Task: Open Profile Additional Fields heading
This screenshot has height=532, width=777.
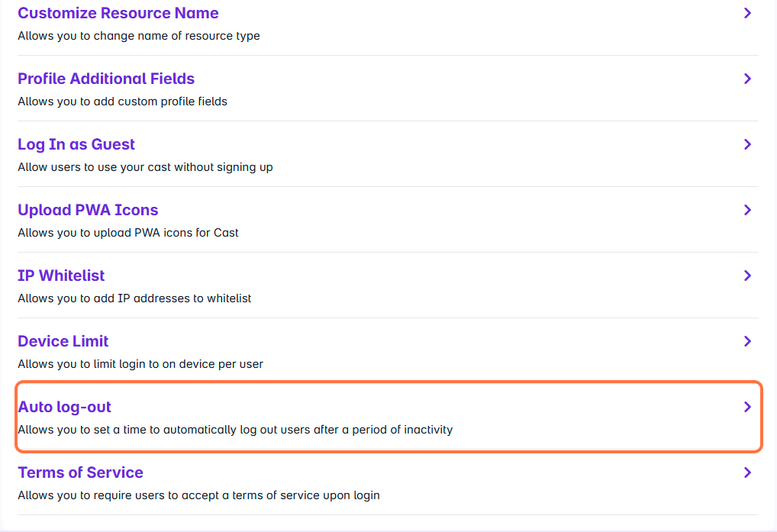Action: tap(106, 79)
